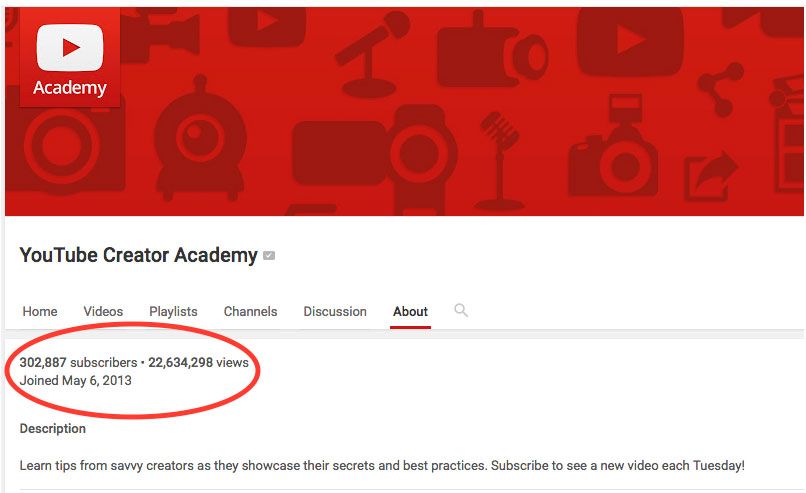Screen dimensions: 806x493
Task: Click the Description heading
Action: (x=53, y=428)
